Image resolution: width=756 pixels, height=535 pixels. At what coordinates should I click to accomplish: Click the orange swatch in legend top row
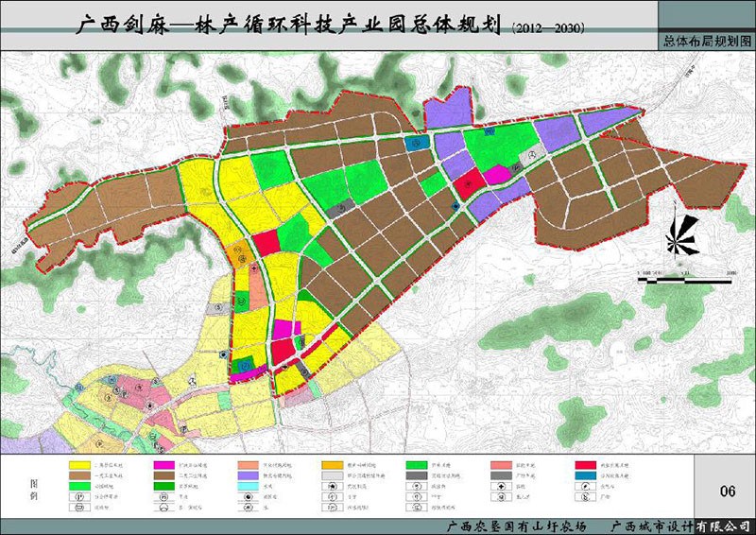click(335, 465)
